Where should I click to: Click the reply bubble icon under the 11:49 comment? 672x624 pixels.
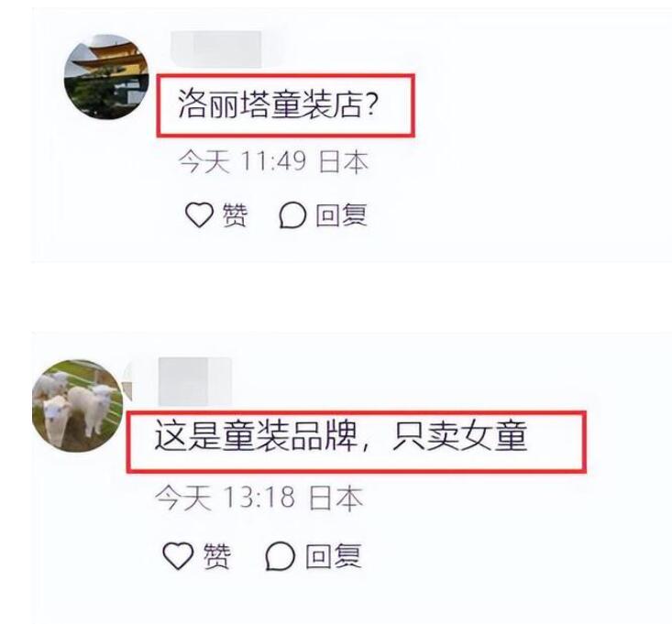point(292,215)
